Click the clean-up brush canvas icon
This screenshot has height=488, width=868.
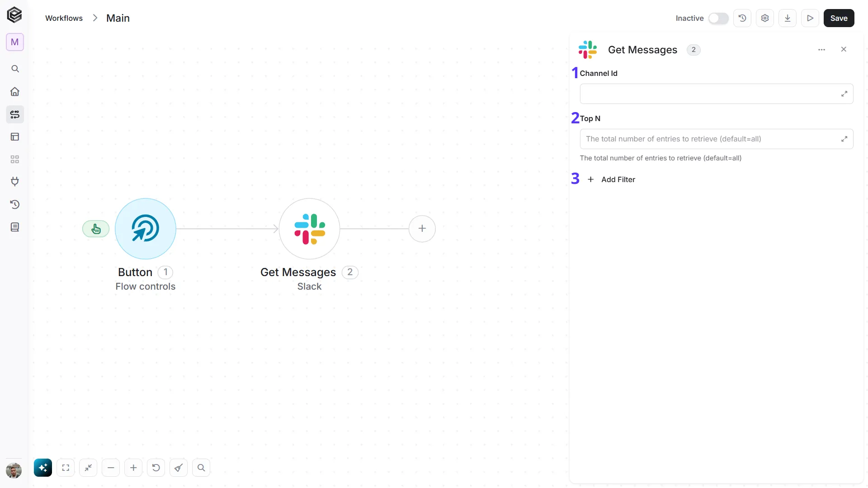click(x=179, y=468)
